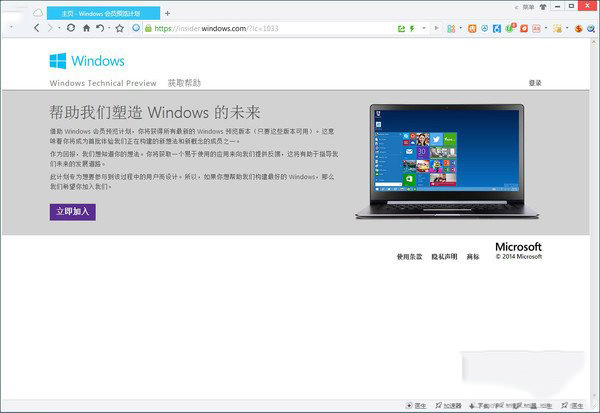600x413 pixels.
Task: Open dropdown after the AB extension icon
Action: click(546, 28)
